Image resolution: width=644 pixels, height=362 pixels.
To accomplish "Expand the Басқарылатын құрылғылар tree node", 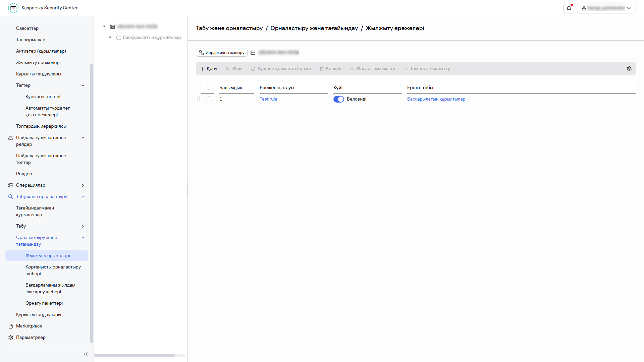I will 110,37.
